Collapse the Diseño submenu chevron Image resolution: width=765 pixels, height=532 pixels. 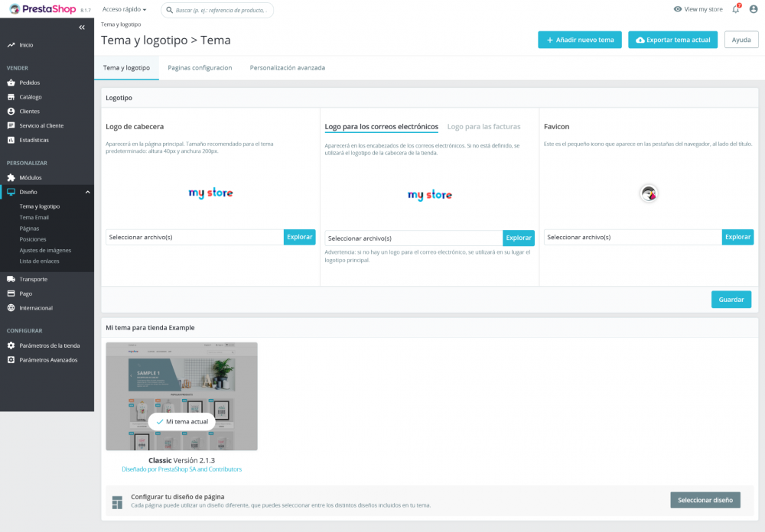pos(86,192)
